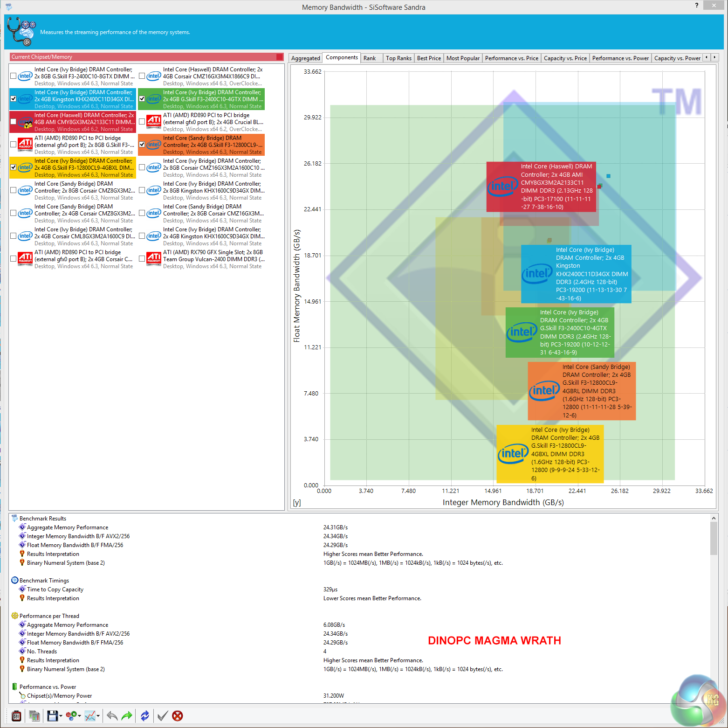Go back with the grey arrow

click(112, 716)
